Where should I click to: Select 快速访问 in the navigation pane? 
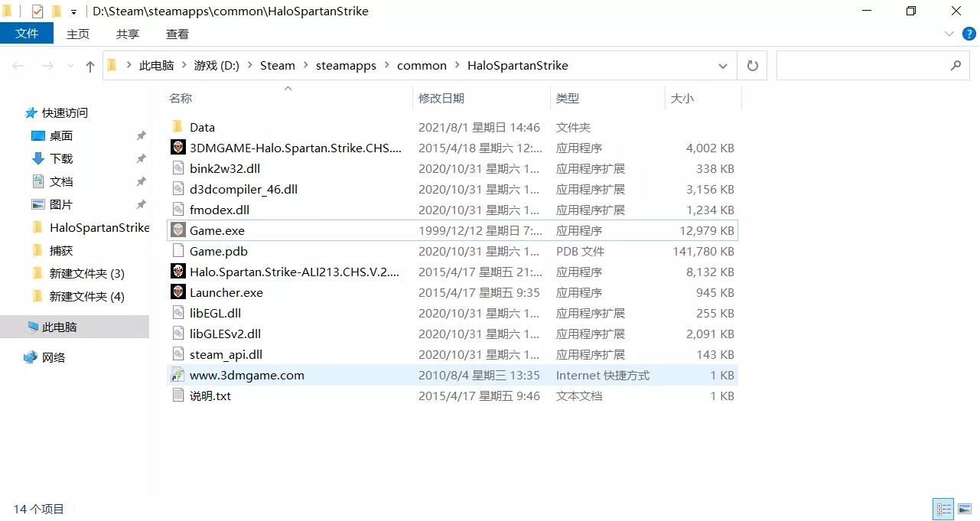click(x=65, y=112)
